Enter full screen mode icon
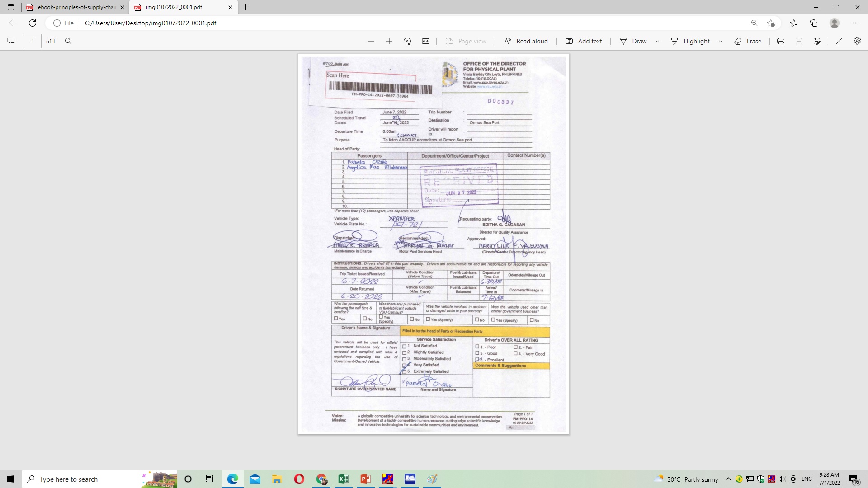The image size is (868, 488). point(839,41)
